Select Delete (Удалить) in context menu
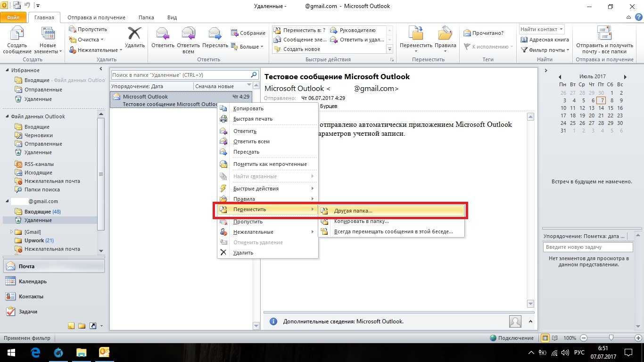644x362 pixels. (x=267, y=253)
